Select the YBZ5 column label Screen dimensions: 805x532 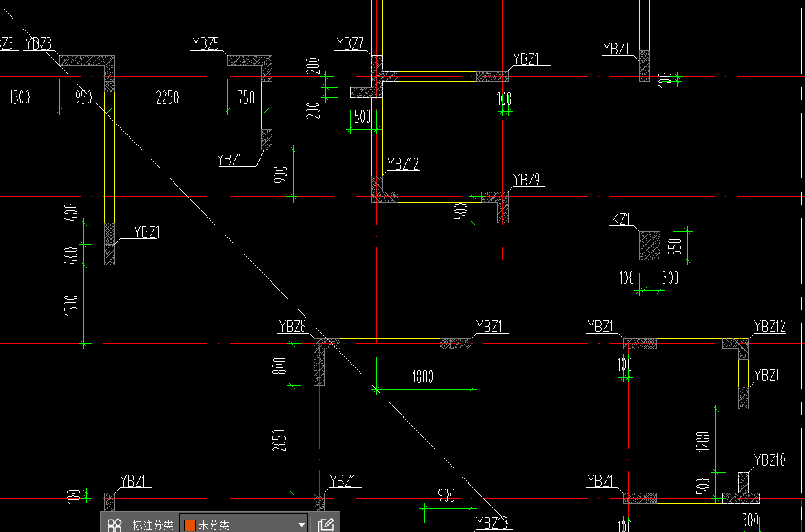click(206, 44)
